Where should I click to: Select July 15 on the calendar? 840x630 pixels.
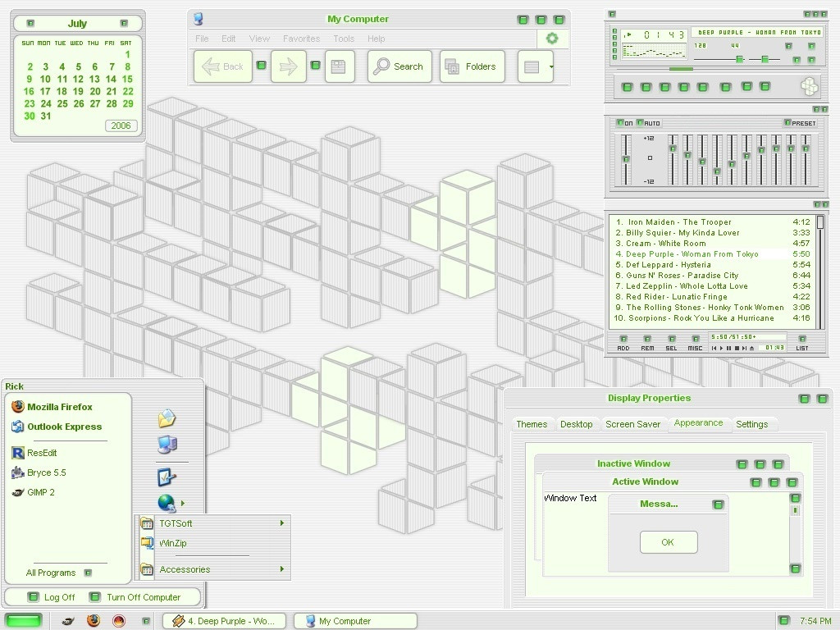(127, 79)
